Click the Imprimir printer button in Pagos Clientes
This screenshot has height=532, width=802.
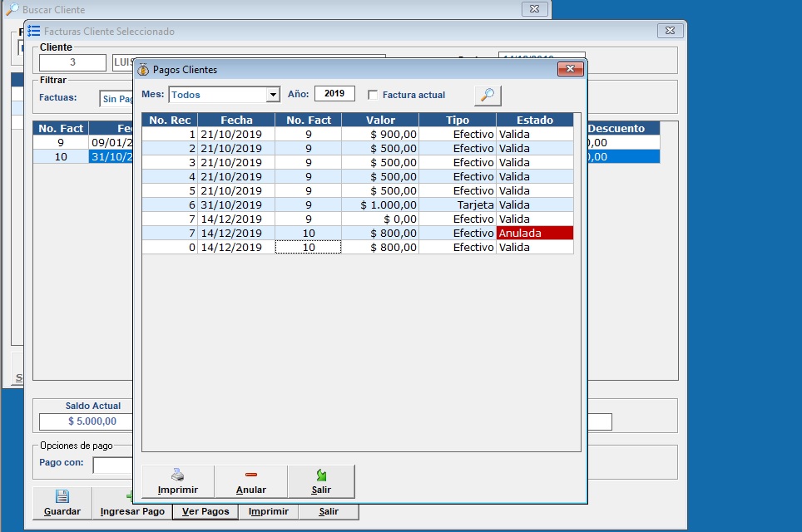point(177,481)
